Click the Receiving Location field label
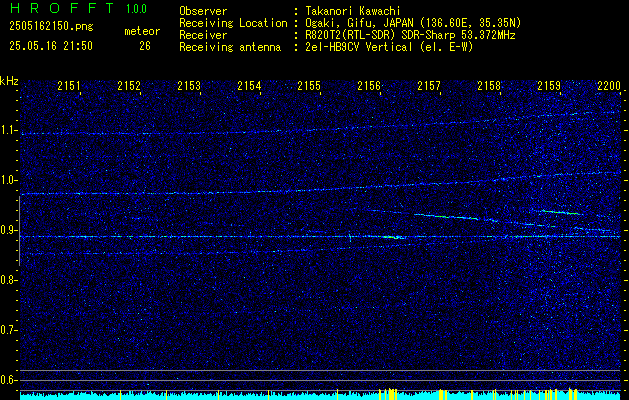 pos(233,23)
